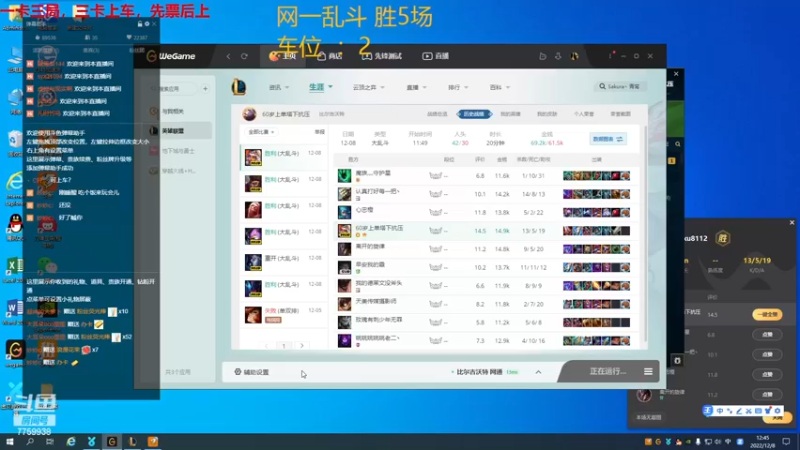
Task: Open Internet Explorer from the taskbar
Action: click(71, 442)
